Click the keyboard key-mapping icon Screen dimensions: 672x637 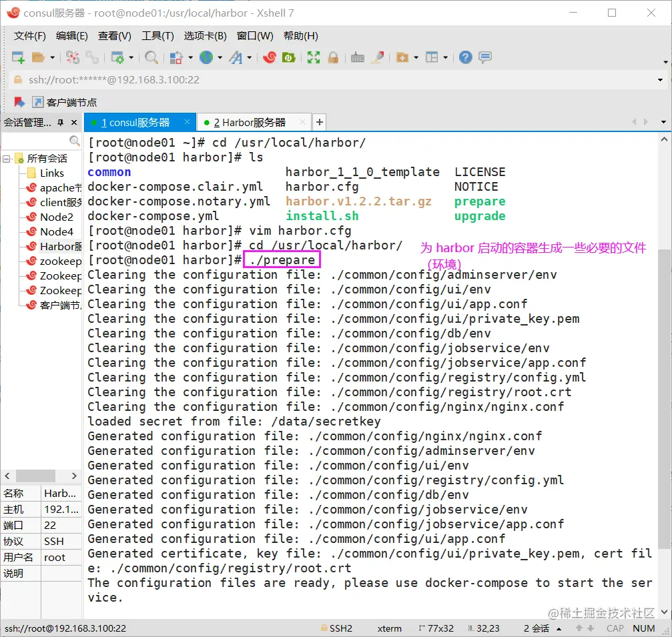pos(358,57)
